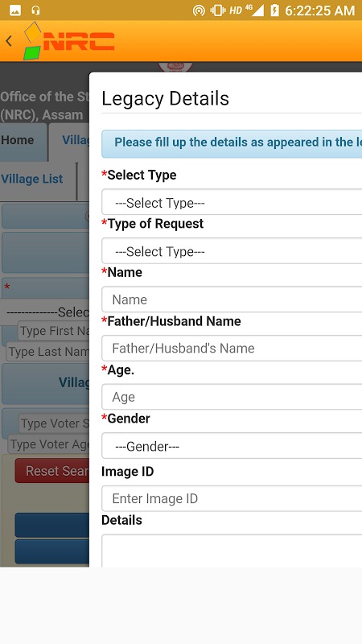Tap the vibrate mode status icon
362x644 pixels.
tap(218, 10)
